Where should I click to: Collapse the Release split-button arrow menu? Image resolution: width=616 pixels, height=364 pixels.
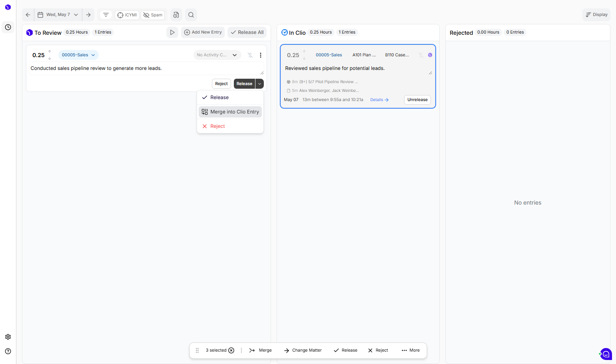259,84
